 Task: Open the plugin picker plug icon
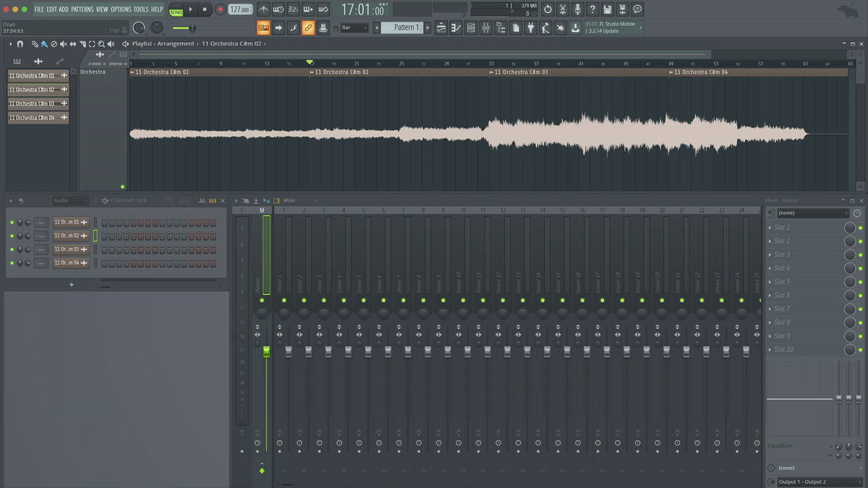[x=530, y=27]
